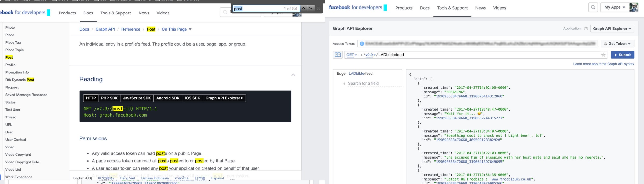Open Videos in the Explorer window nav

click(x=500, y=8)
